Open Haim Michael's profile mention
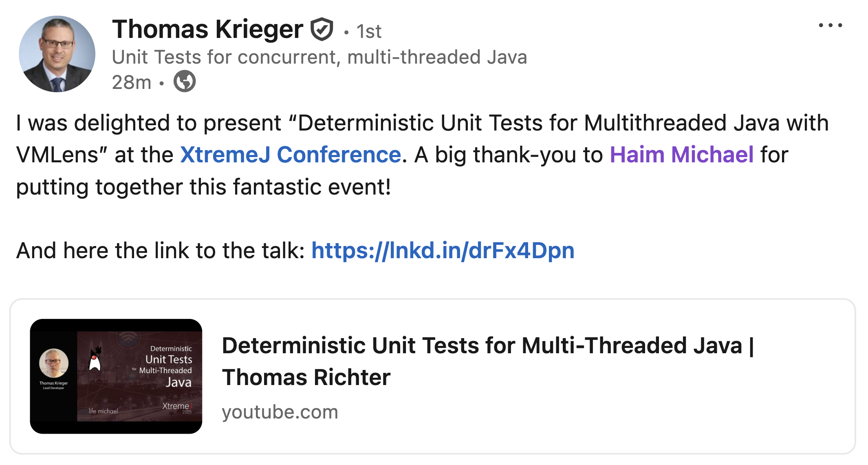Image resolution: width=868 pixels, height=465 pixels. click(x=681, y=155)
